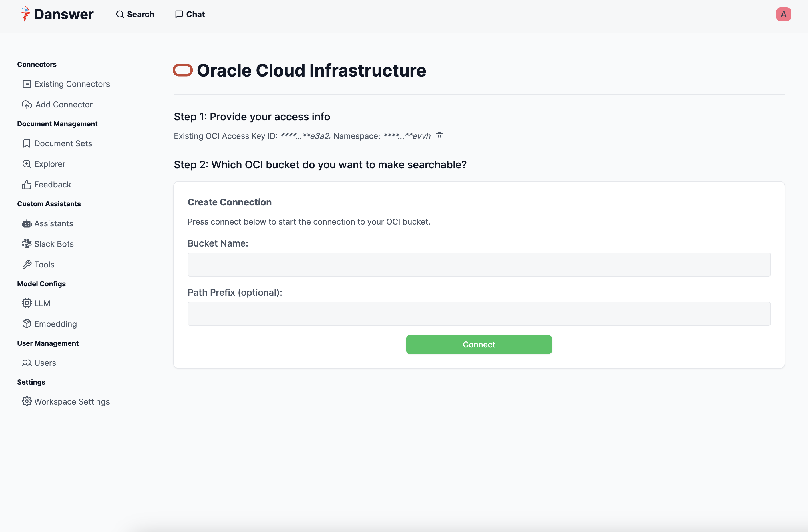Click the Tools wrench icon
The width and height of the screenshot is (808, 532).
27,265
